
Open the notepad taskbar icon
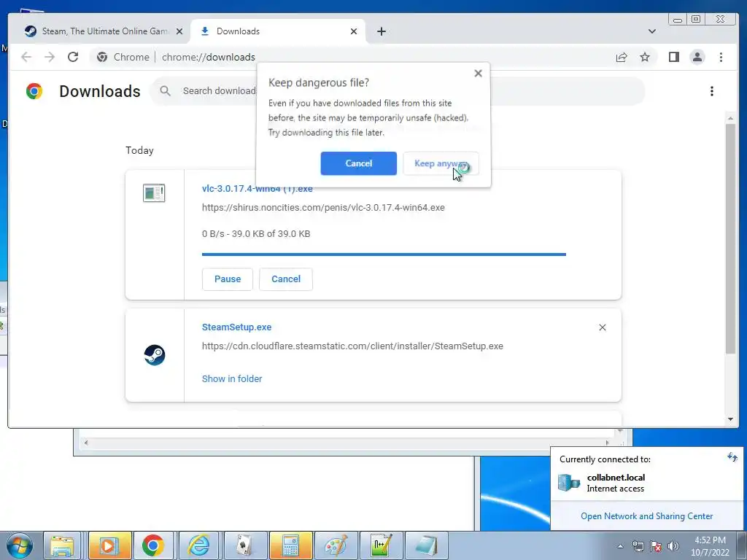426,545
